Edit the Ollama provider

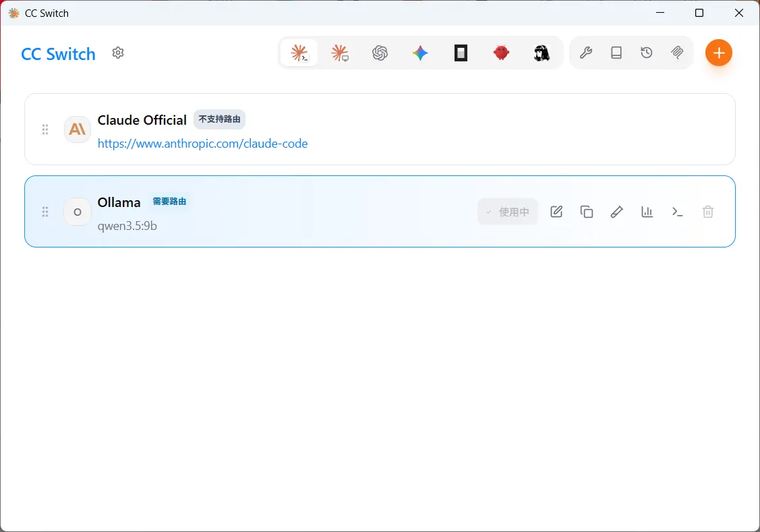556,212
